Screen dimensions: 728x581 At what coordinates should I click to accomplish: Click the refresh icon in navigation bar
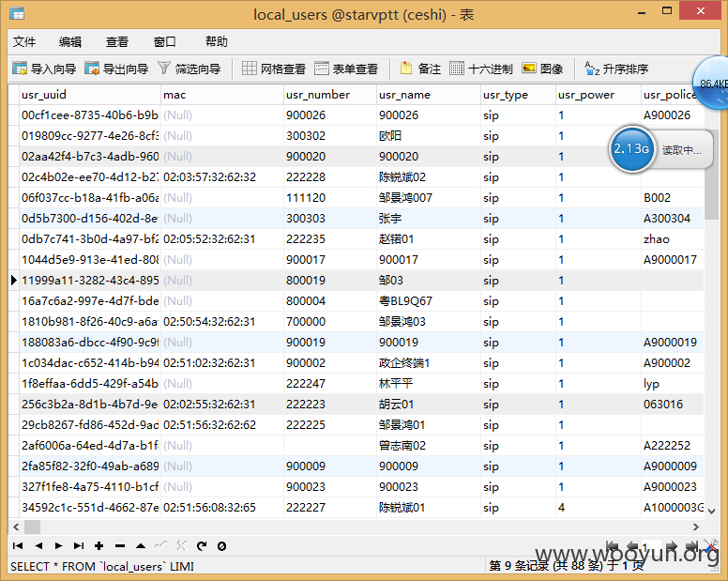(202, 545)
